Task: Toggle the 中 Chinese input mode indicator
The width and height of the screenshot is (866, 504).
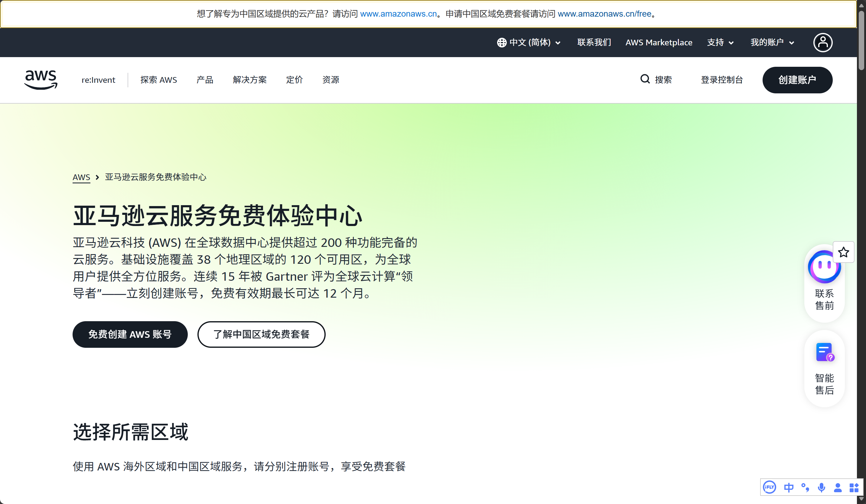Action: (x=789, y=487)
